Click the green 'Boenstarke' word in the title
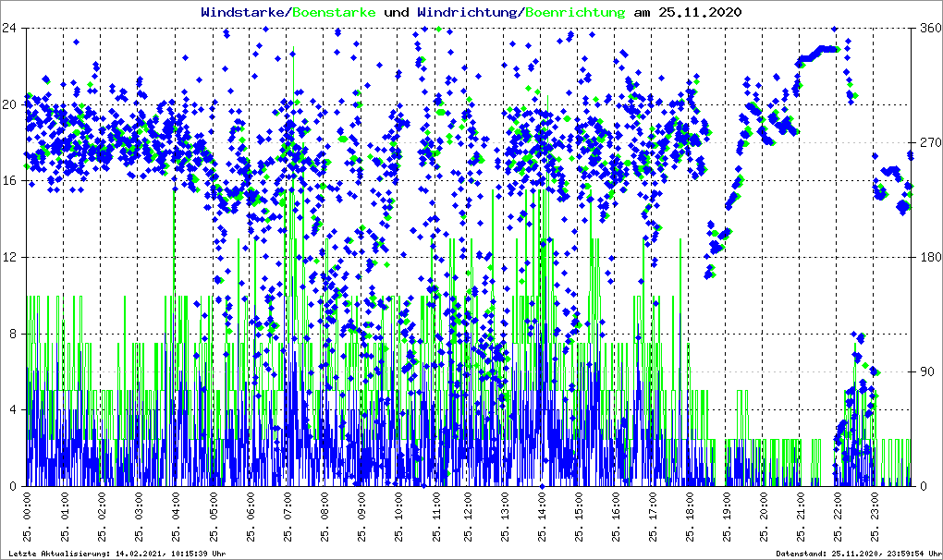Image resolution: width=943 pixels, height=560 pixels. pyautogui.click(x=334, y=13)
